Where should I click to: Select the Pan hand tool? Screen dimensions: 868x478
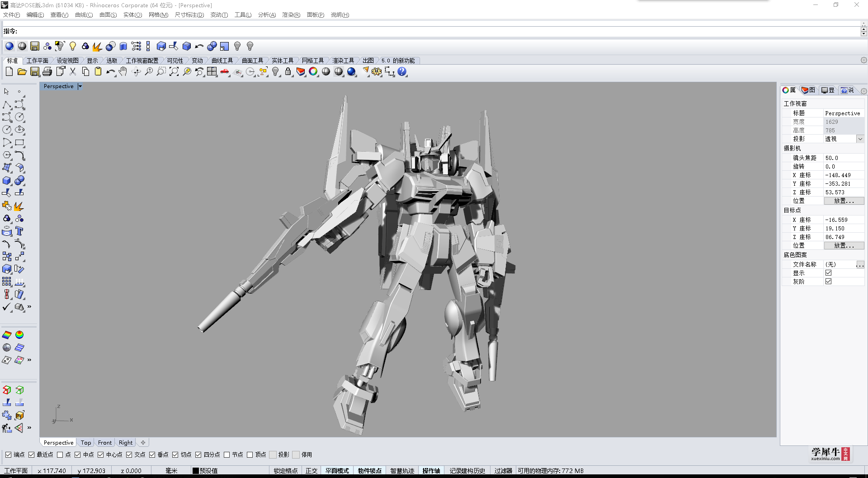123,71
